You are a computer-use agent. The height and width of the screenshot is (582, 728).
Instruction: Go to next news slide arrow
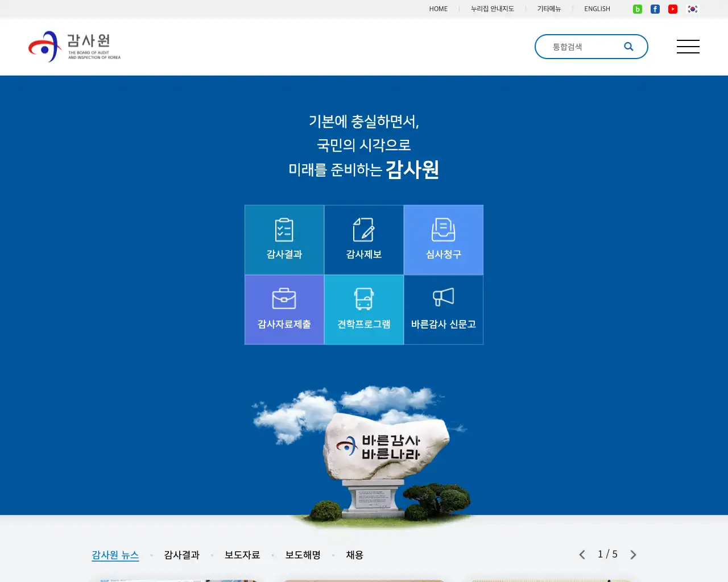pos(633,555)
